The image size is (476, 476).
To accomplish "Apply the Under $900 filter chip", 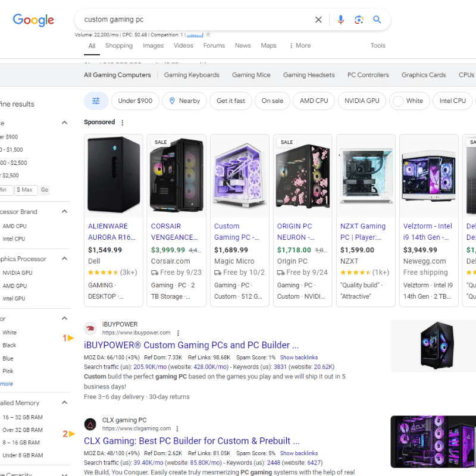I will pyautogui.click(x=135, y=101).
